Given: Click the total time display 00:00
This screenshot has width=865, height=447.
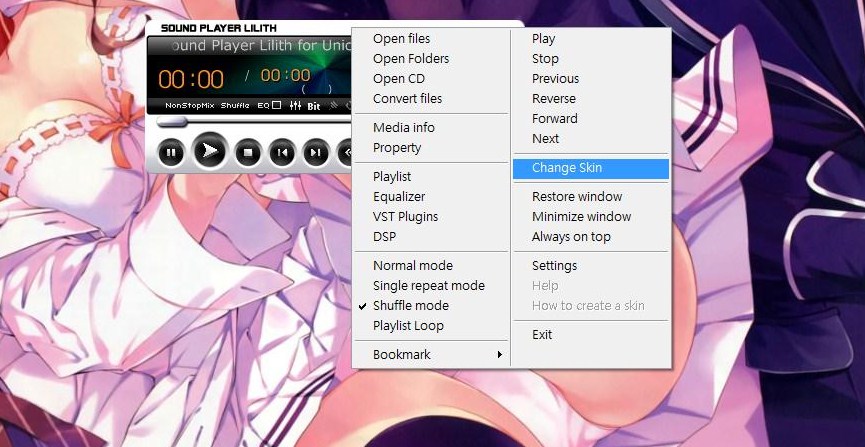Looking at the screenshot, I should coord(286,75).
